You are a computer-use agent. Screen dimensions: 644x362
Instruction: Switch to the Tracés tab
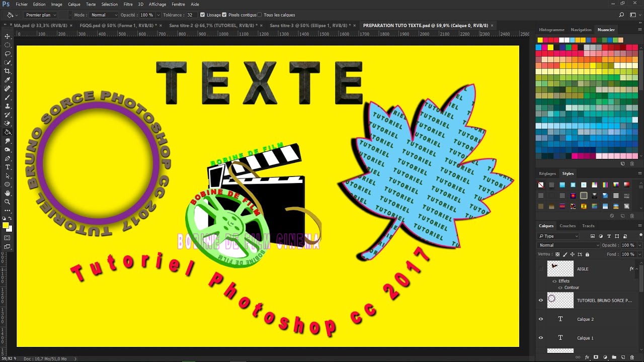[588, 226]
